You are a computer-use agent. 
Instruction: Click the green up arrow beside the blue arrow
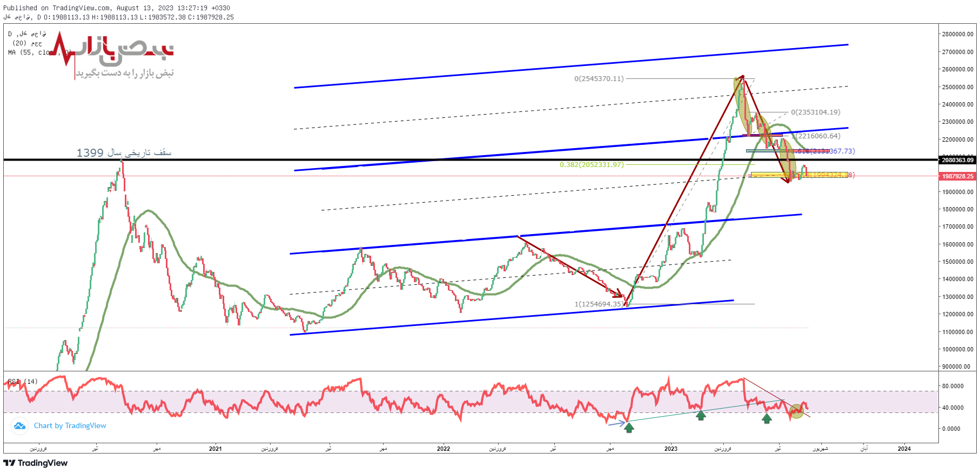629,428
